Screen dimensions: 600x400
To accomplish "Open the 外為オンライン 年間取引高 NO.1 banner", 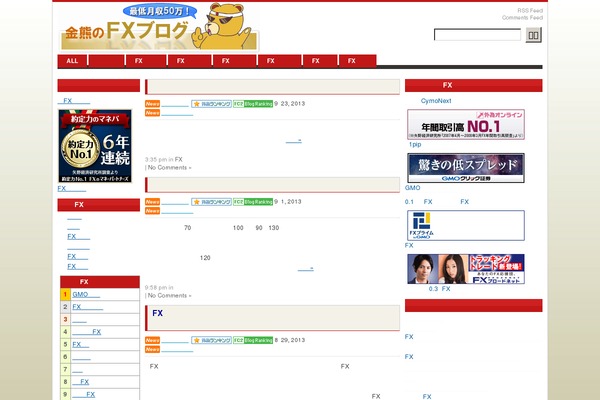I will click(x=466, y=124).
